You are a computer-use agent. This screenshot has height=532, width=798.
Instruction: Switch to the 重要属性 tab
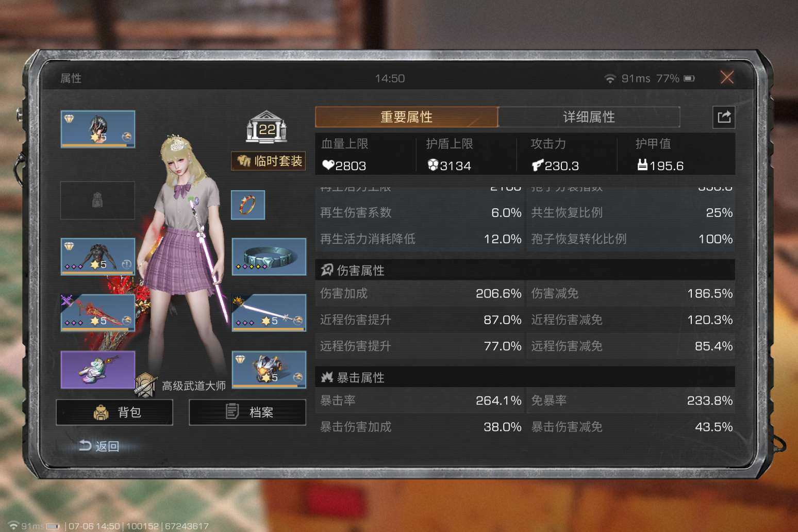click(407, 117)
